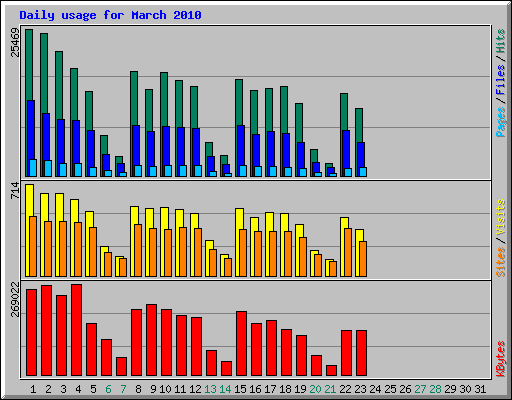Viewport: 512px width, 400px height.
Task: Click day 31 on the x-axis
Action: point(480,389)
